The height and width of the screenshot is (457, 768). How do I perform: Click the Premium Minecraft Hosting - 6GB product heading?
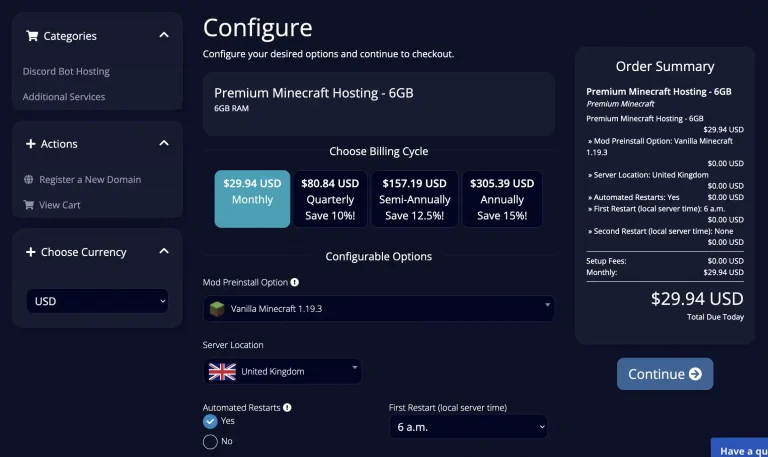[313, 93]
